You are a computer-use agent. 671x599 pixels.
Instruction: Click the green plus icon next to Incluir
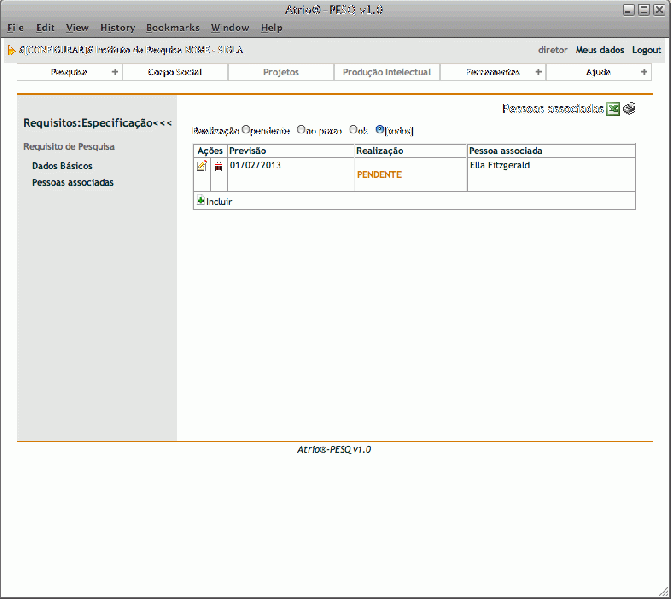(200, 201)
